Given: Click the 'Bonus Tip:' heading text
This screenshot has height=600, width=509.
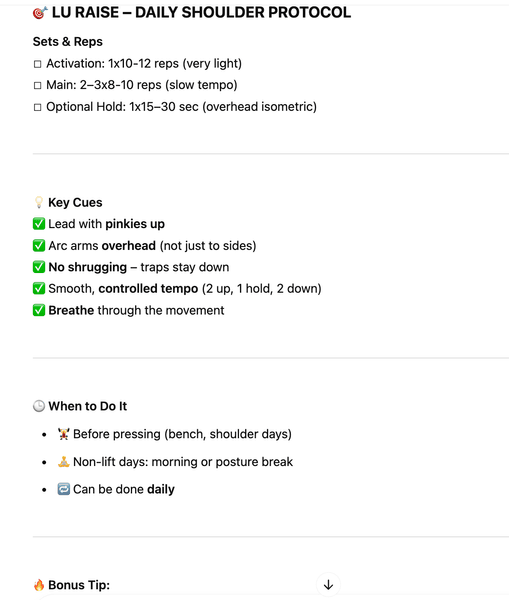Looking at the screenshot, I should coord(79,585).
